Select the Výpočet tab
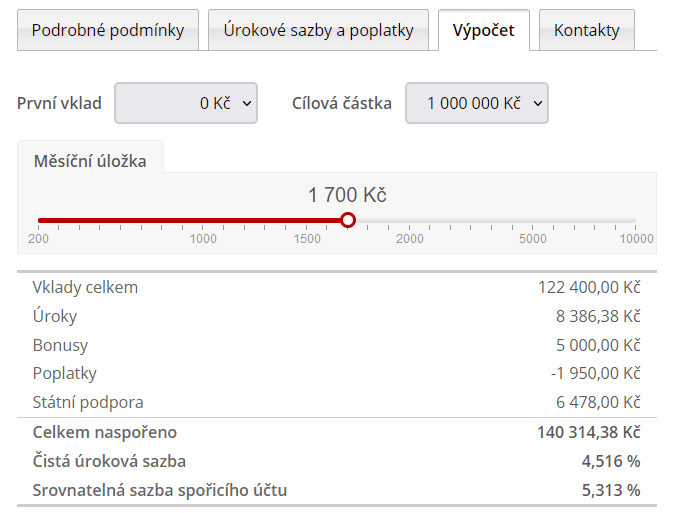Viewport: 673px width, 513px height. (484, 30)
